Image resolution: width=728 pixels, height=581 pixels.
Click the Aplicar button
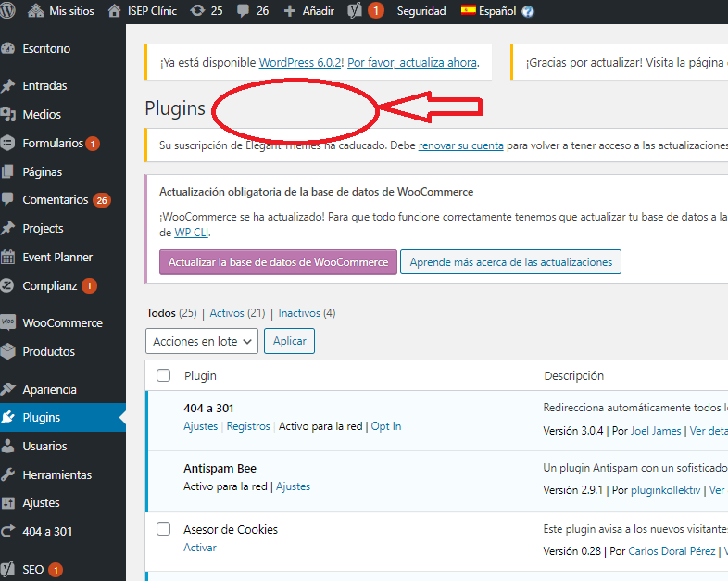(x=289, y=341)
